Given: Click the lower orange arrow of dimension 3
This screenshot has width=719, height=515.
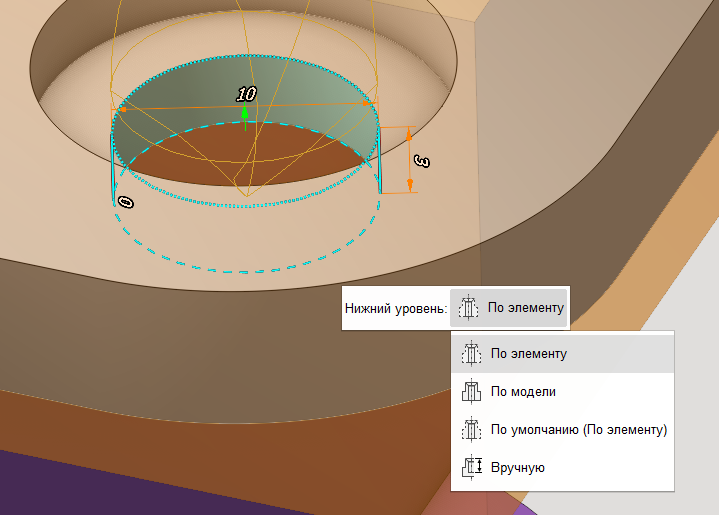Looking at the screenshot, I should [x=409, y=184].
